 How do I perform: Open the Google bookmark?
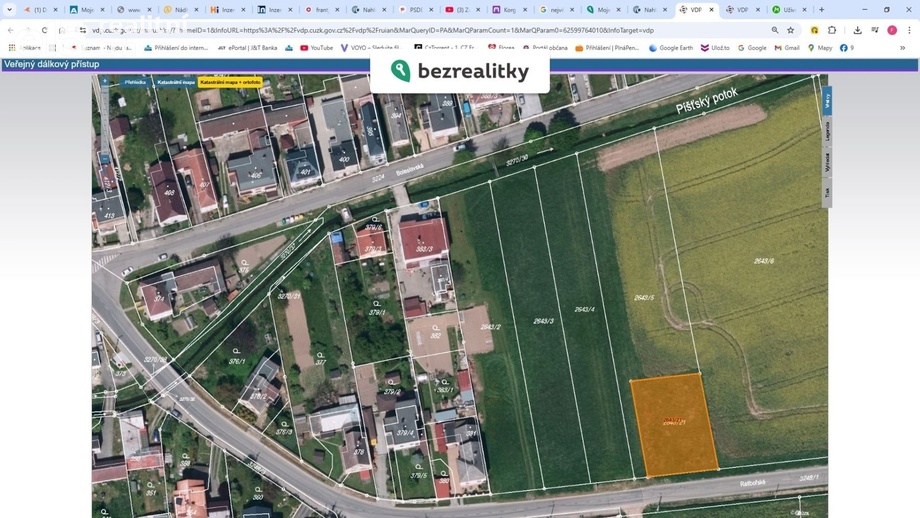pyautogui.click(x=752, y=48)
